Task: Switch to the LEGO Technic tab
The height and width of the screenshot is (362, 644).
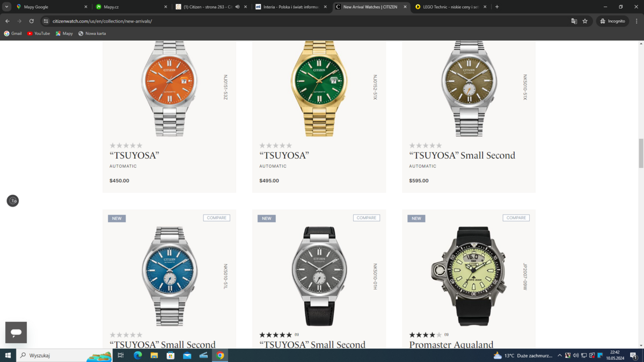Action: click(448, 7)
